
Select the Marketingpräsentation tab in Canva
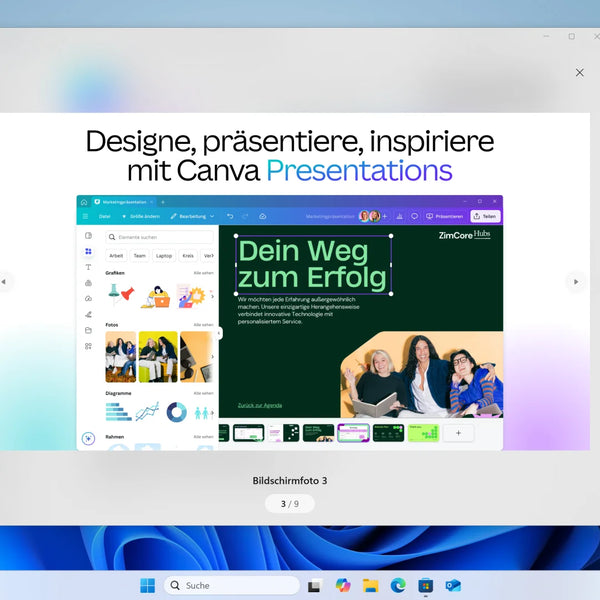124,202
